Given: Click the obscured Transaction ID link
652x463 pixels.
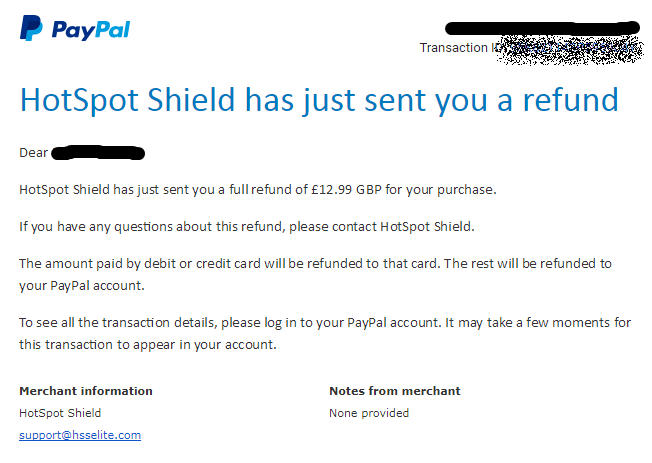Looking at the screenshot, I should point(570,50).
